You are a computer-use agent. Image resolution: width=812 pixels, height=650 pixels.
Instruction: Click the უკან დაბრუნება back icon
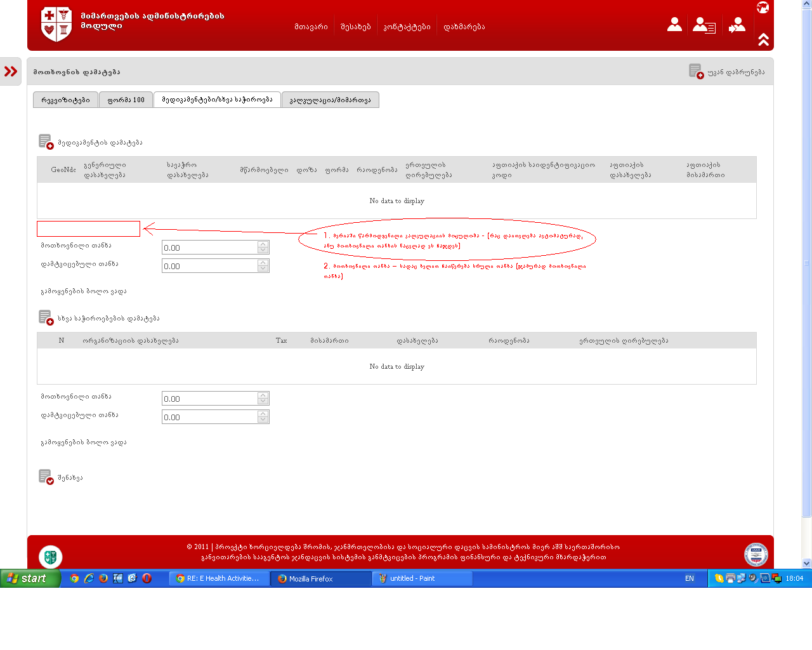click(x=696, y=71)
